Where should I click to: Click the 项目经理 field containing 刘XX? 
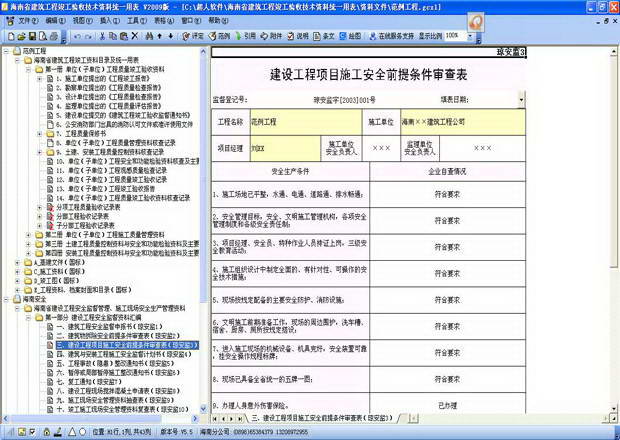(x=285, y=149)
